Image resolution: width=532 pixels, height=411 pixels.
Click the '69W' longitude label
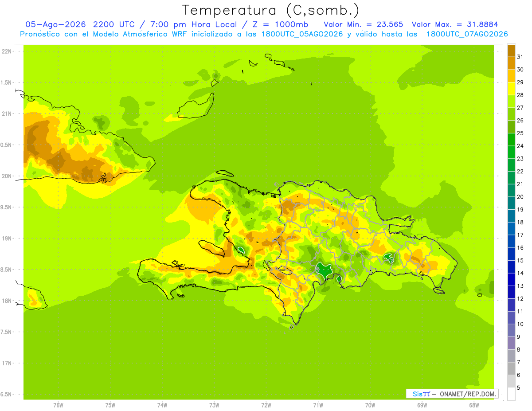click(422, 405)
